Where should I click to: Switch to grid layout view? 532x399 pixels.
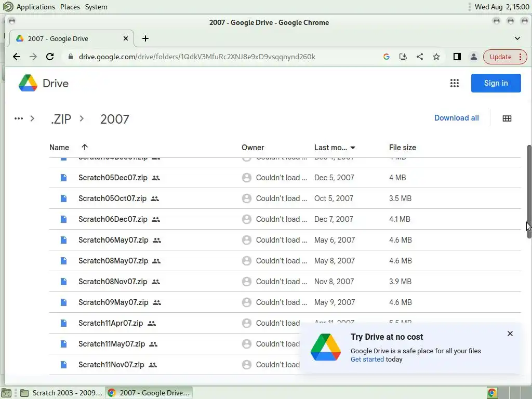(507, 118)
